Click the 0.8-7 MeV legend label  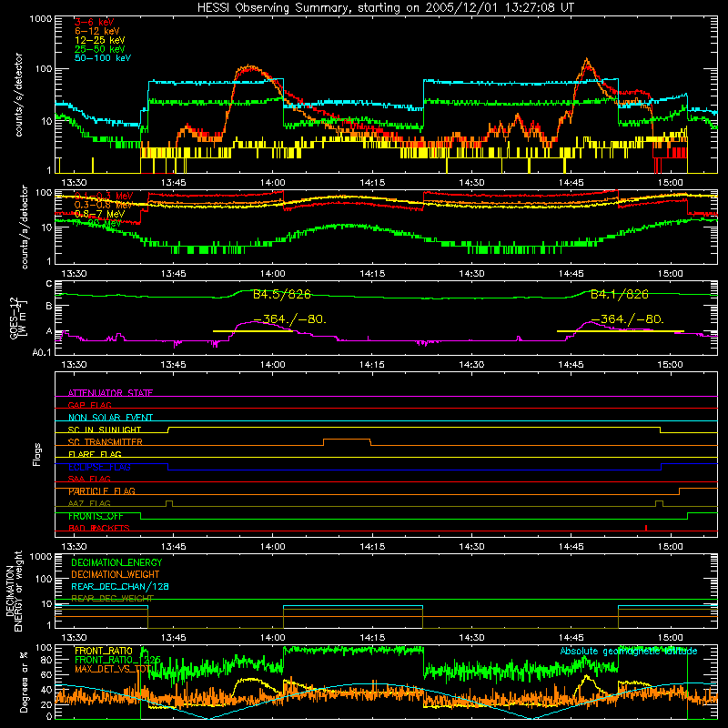pos(100,214)
